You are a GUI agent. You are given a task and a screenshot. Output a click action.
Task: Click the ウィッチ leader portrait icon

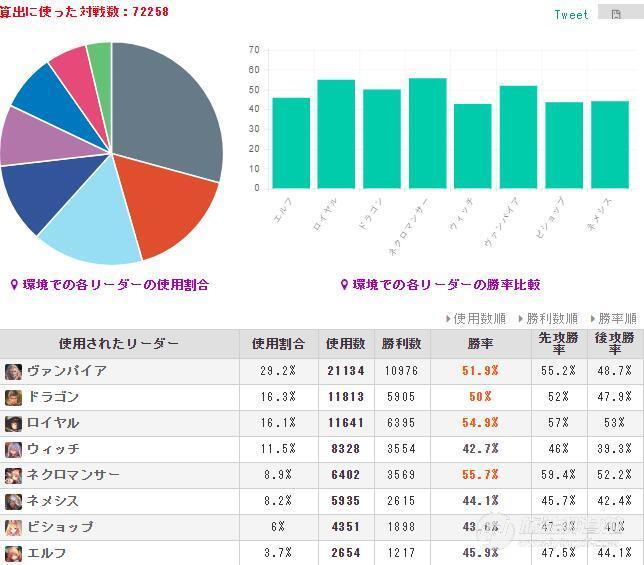[13, 450]
